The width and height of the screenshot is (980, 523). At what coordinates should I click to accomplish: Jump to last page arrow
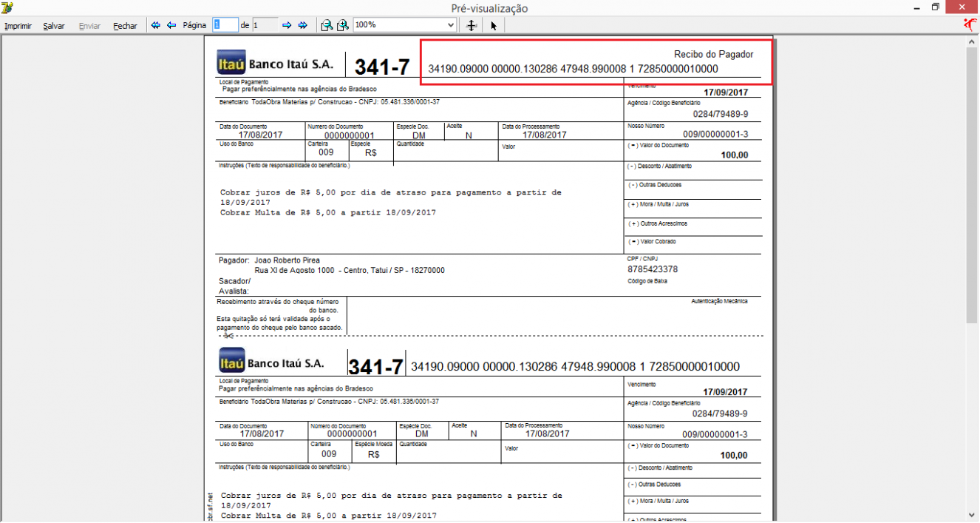pos(302,25)
